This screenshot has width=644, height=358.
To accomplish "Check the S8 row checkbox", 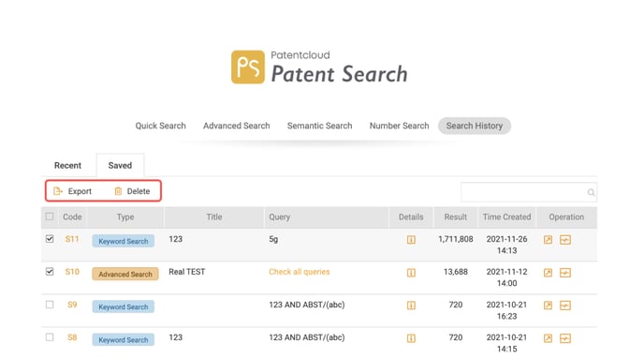I will coord(50,337).
